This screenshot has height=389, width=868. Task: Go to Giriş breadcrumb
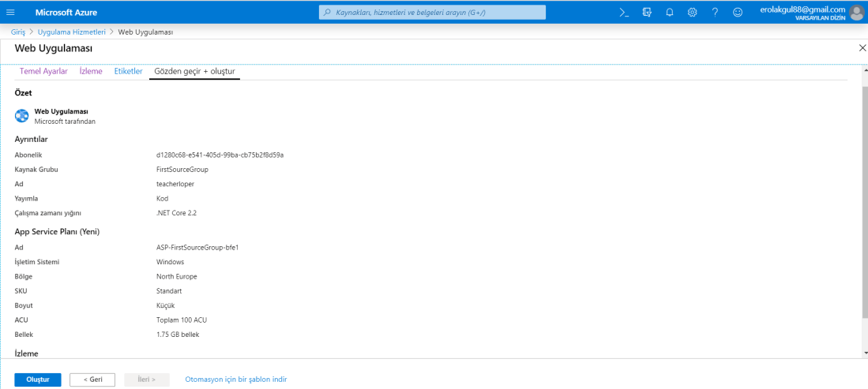[x=18, y=32]
